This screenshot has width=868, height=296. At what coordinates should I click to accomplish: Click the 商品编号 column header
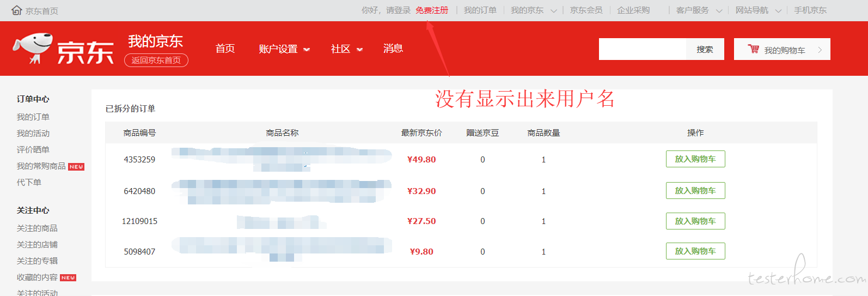pos(139,133)
